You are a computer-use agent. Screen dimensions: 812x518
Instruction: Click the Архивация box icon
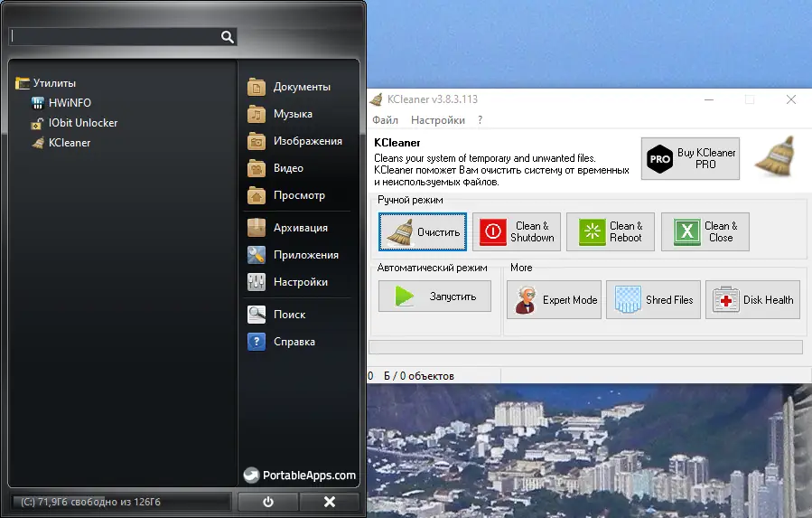(x=257, y=228)
